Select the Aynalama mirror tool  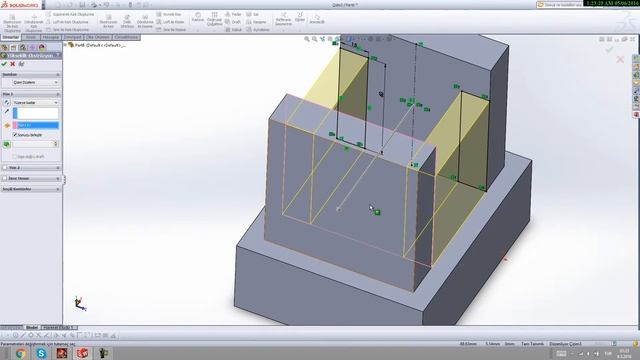[258, 30]
